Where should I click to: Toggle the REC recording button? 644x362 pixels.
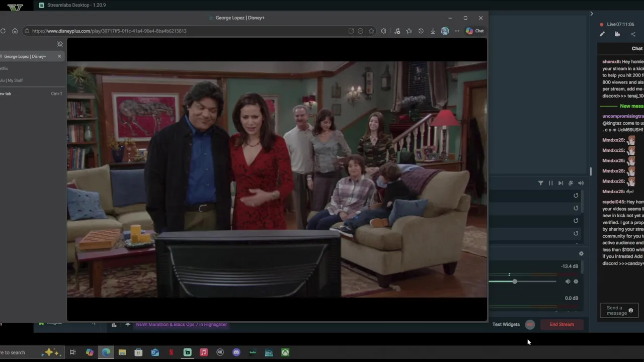point(530,325)
